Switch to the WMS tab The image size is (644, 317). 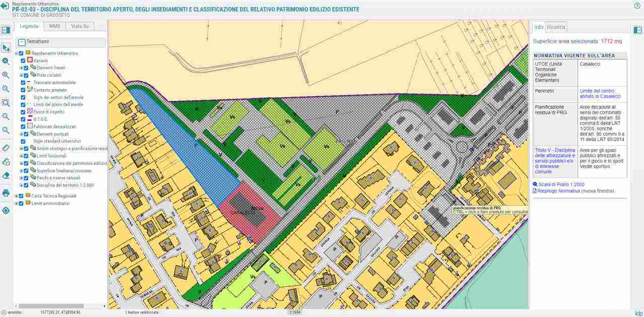(54, 26)
